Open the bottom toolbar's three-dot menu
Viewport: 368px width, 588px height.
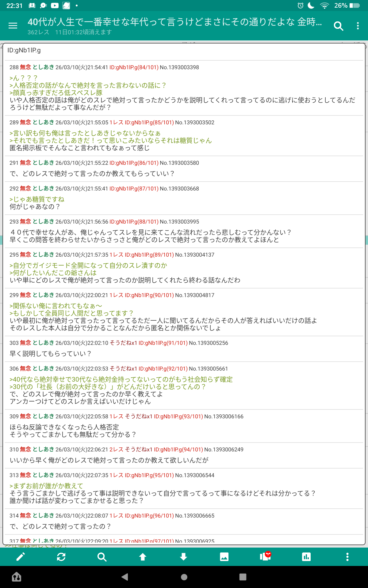point(347,556)
